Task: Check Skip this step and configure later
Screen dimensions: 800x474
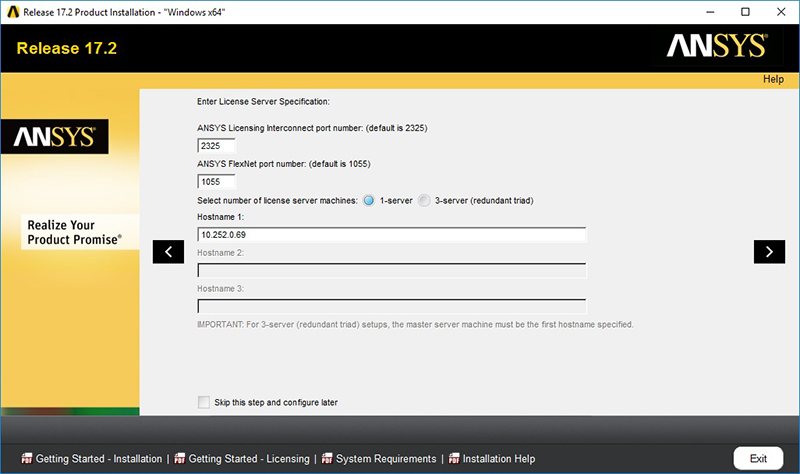Action: point(204,402)
